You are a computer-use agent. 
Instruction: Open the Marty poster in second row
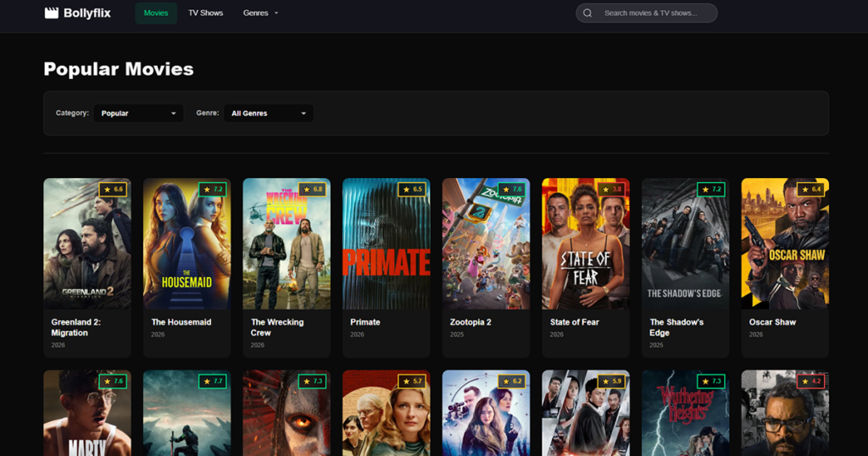point(87,413)
